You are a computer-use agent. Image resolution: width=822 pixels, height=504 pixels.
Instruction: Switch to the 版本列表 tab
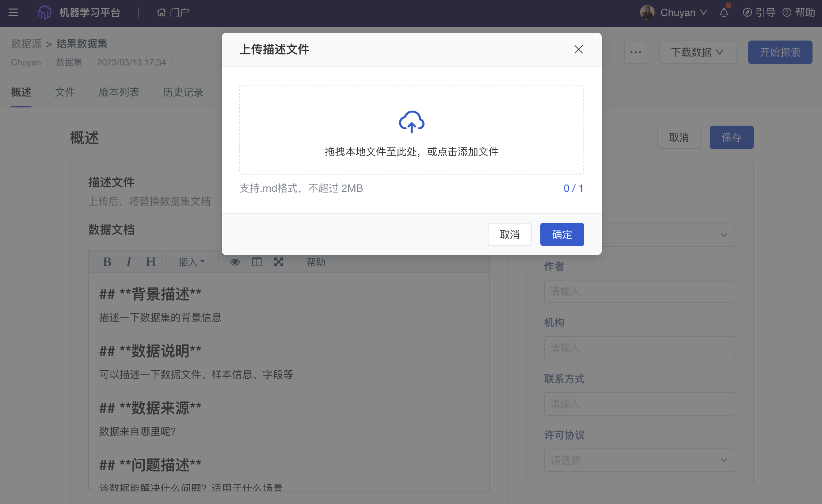(119, 92)
